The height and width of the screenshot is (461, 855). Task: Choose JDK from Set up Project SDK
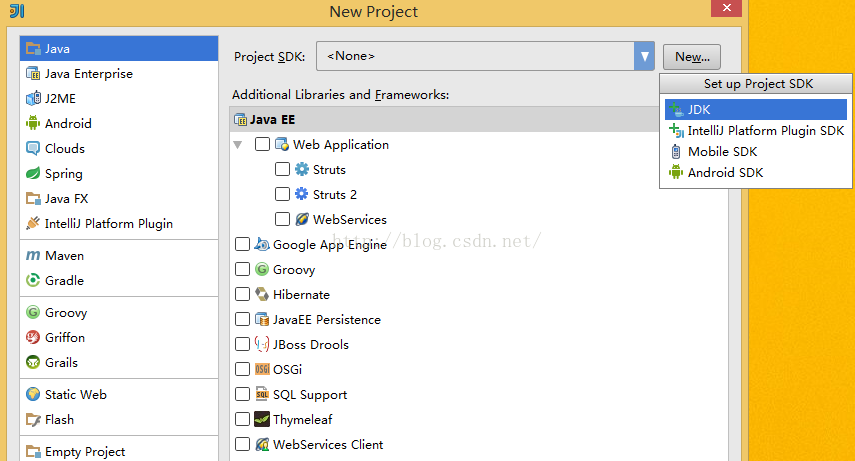tap(756, 110)
